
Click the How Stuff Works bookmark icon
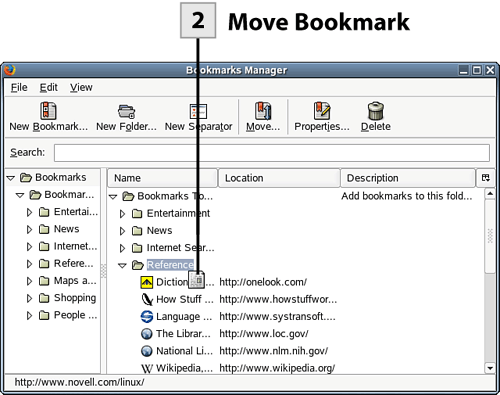coord(147,299)
